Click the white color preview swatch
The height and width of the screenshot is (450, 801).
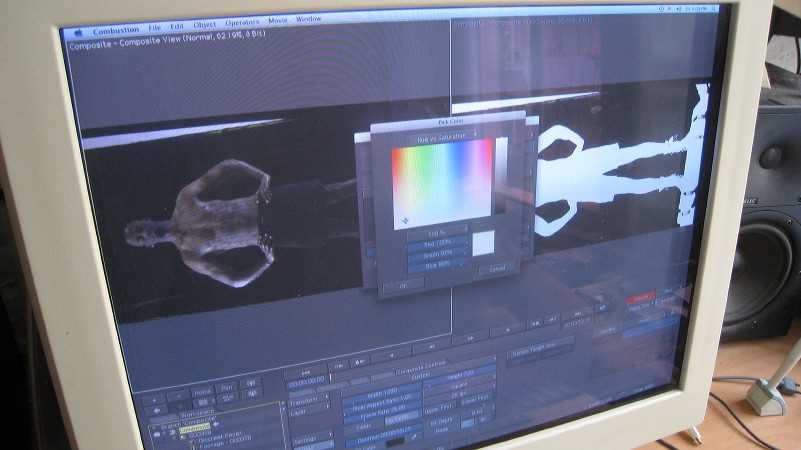(x=483, y=243)
